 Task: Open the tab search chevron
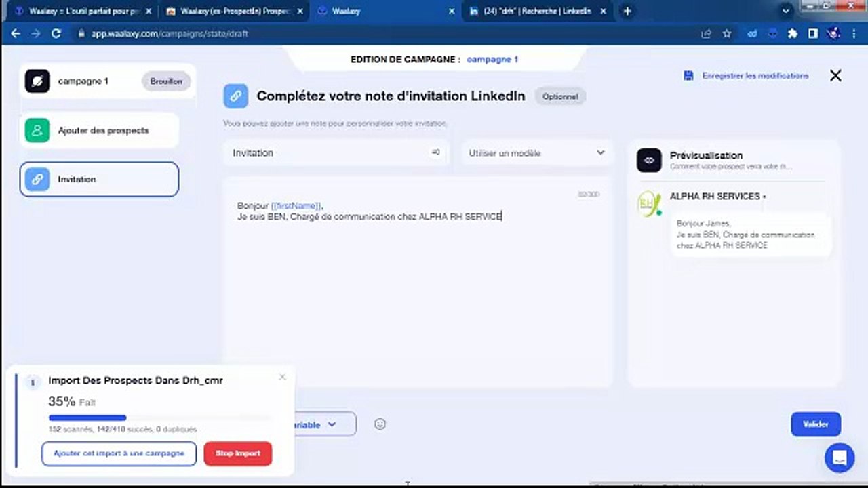pyautogui.click(x=786, y=12)
